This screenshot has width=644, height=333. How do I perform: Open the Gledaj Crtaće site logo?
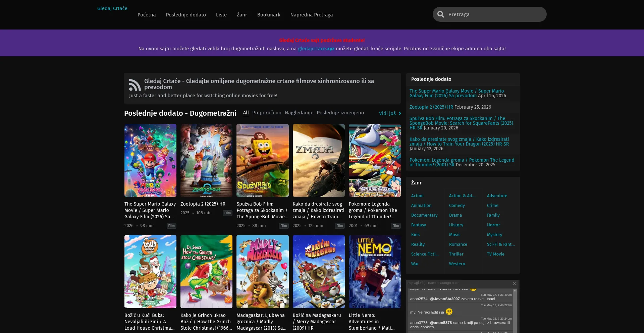click(x=112, y=8)
